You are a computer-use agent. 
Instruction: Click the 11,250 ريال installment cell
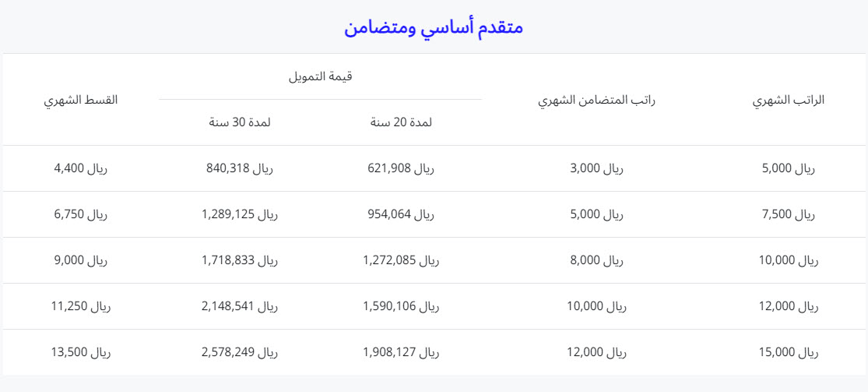click(x=81, y=306)
